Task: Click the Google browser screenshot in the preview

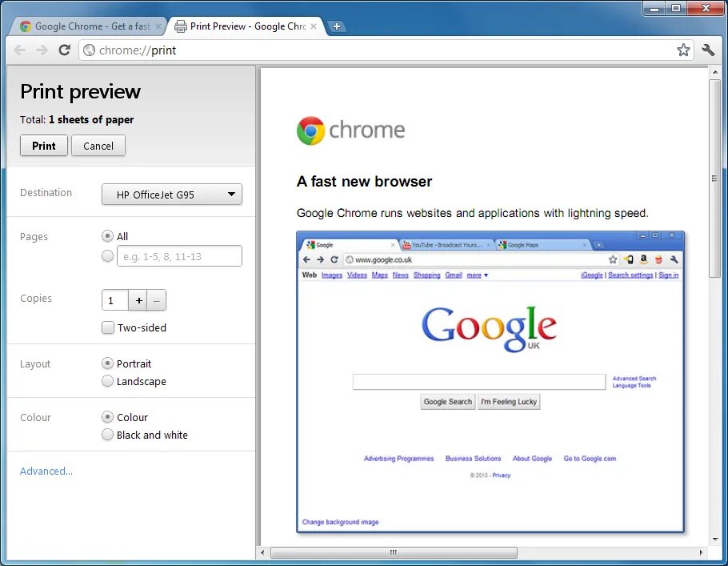Action: coord(490,382)
